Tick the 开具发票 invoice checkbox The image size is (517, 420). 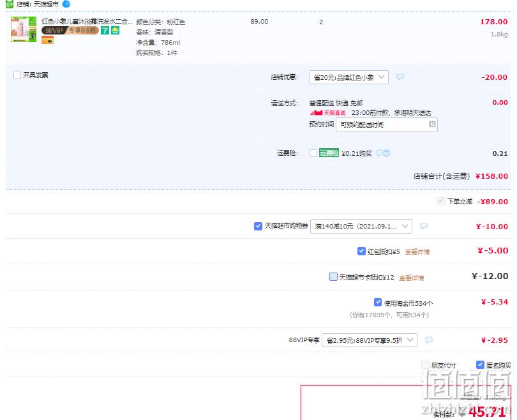point(17,75)
